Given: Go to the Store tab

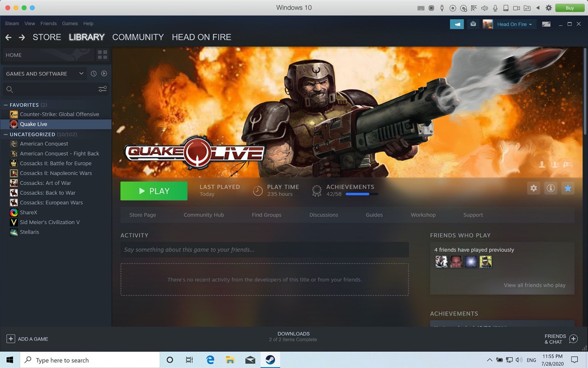Looking at the screenshot, I should pyautogui.click(x=47, y=37).
